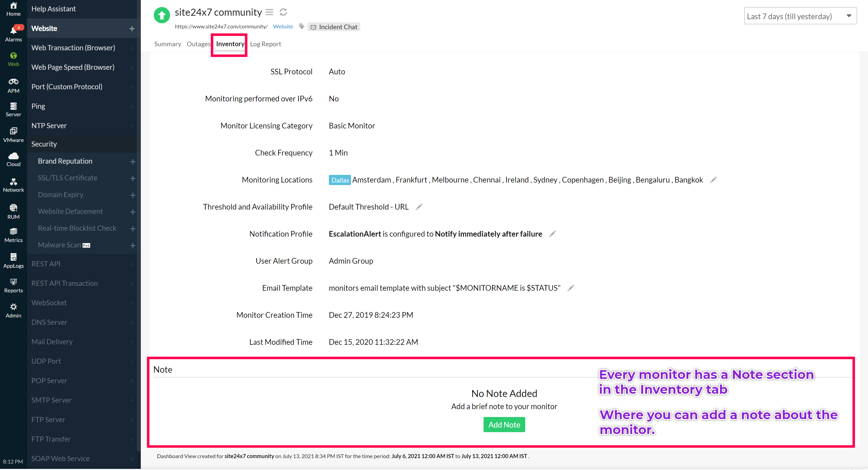Screen dimensions: 868x470
Task: Open the Incident Chat button
Action: click(334, 27)
